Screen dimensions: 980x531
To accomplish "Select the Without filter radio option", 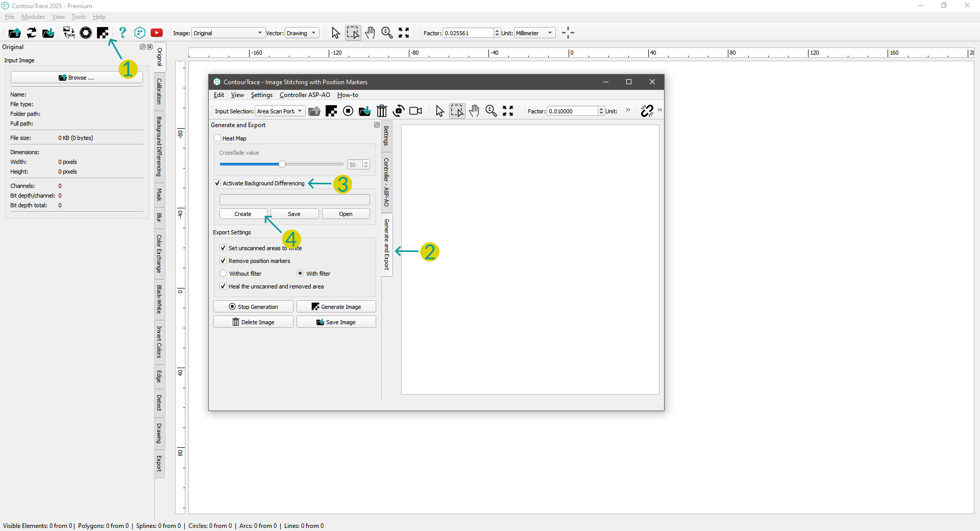I will [223, 274].
